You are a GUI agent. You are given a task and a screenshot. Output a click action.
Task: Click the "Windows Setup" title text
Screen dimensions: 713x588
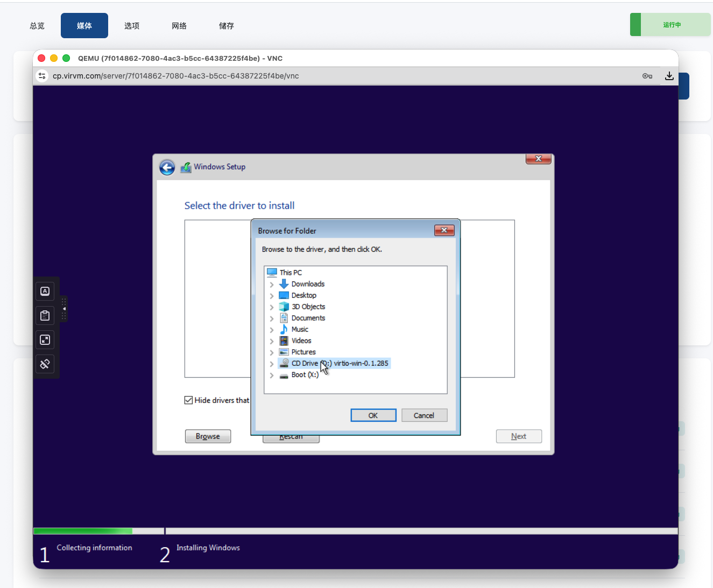pyautogui.click(x=220, y=167)
